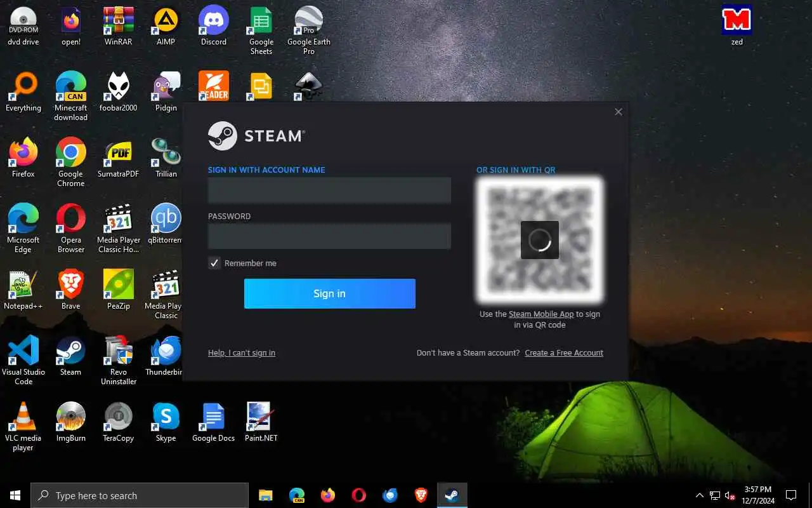The height and width of the screenshot is (508, 812).
Task: Open Visual Studio Code desktop icon
Action: point(23,361)
